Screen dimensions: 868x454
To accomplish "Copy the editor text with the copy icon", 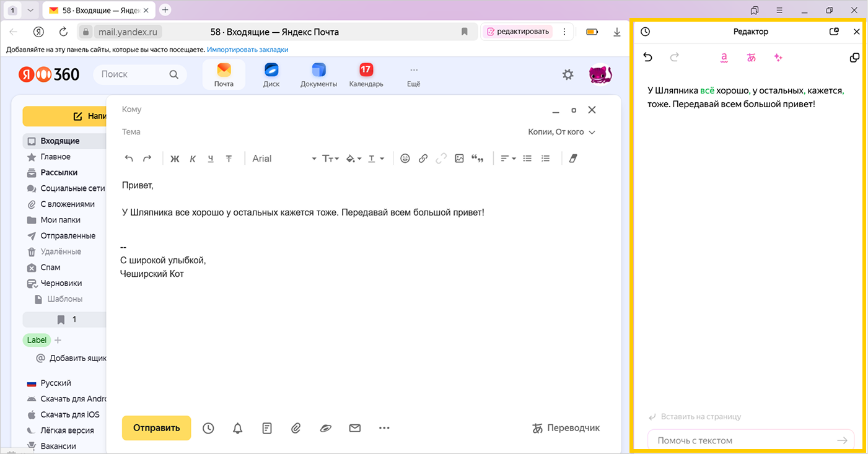I will tap(854, 58).
